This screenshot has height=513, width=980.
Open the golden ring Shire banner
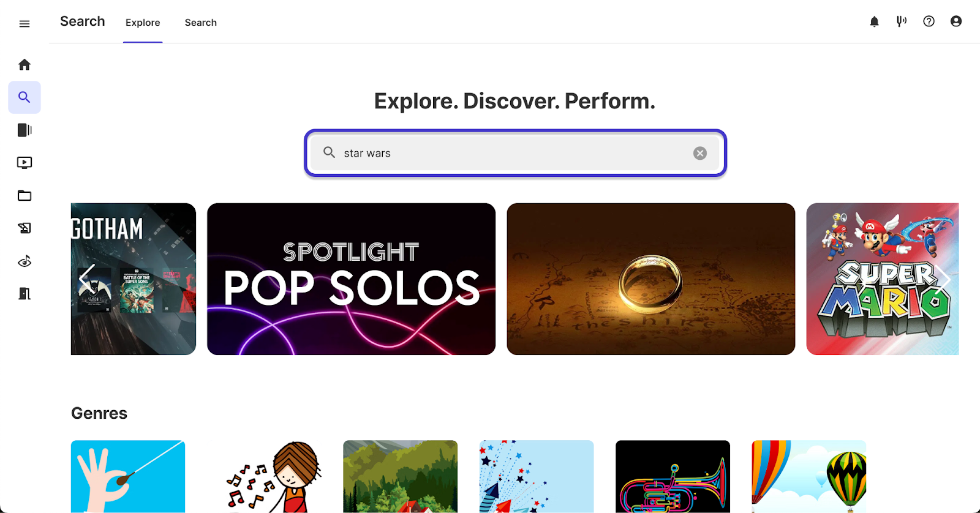click(651, 279)
